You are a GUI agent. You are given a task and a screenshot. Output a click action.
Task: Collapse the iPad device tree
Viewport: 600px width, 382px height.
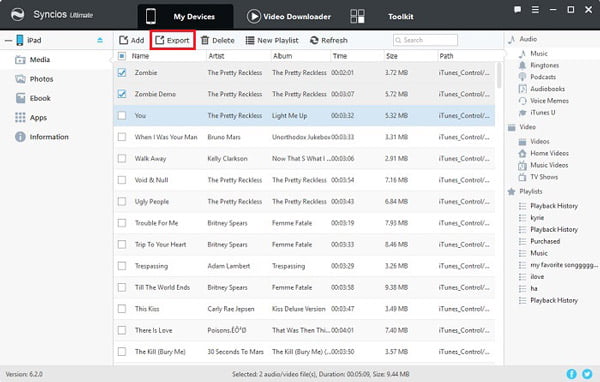[x=8, y=40]
